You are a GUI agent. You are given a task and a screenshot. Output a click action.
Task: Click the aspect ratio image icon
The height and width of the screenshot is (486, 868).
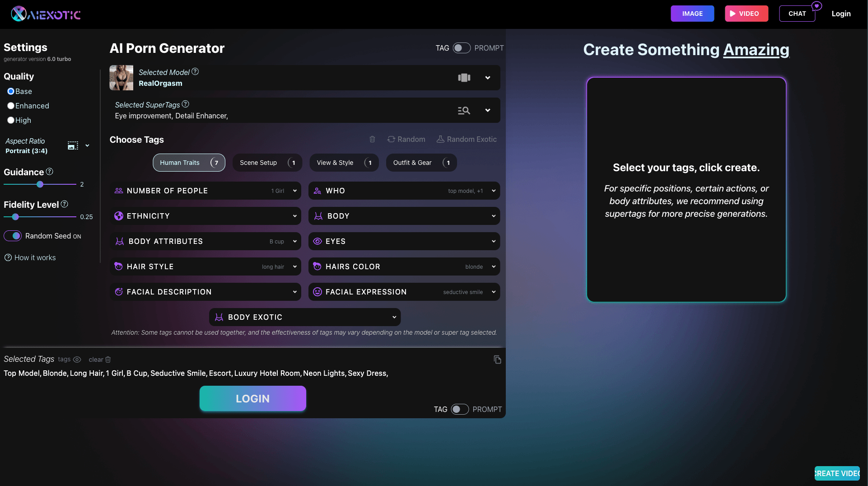(73, 145)
